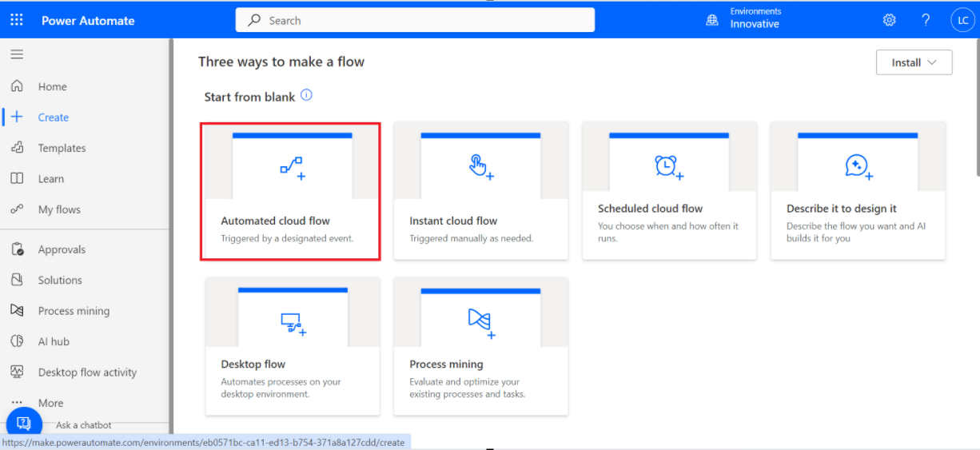Click the Environments globe icon
The height and width of the screenshot is (450, 980).
(712, 20)
